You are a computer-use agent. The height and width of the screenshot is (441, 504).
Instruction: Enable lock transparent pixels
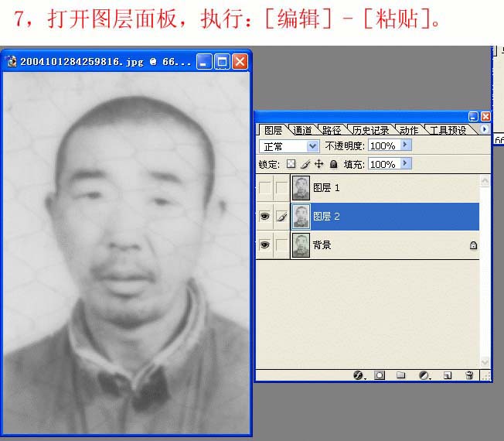coord(291,164)
